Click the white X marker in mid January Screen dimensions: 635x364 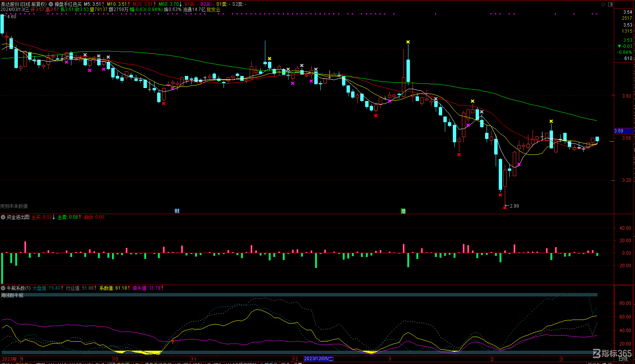coord(436,99)
